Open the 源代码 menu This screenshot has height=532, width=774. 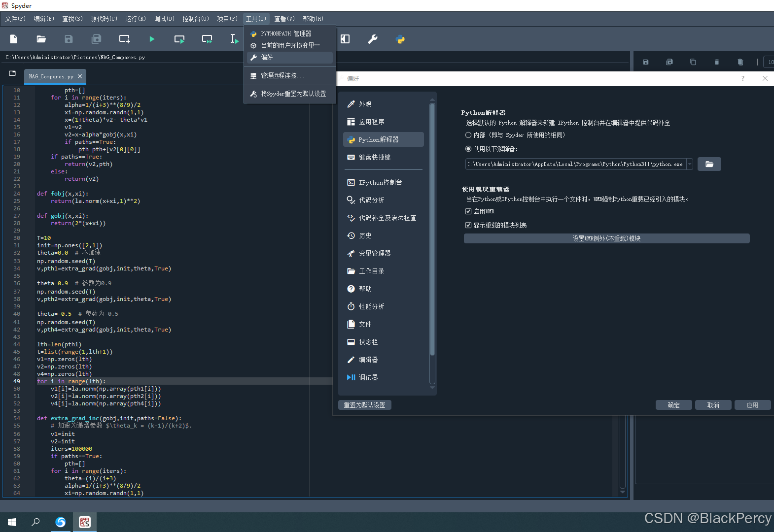(x=104, y=19)
